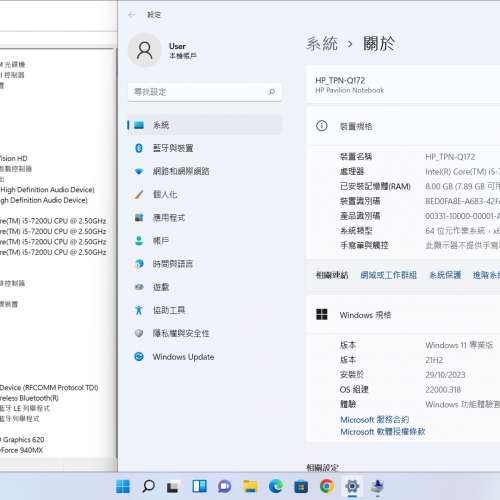Click the Windows Update sync icon

[x=139, y=356]
